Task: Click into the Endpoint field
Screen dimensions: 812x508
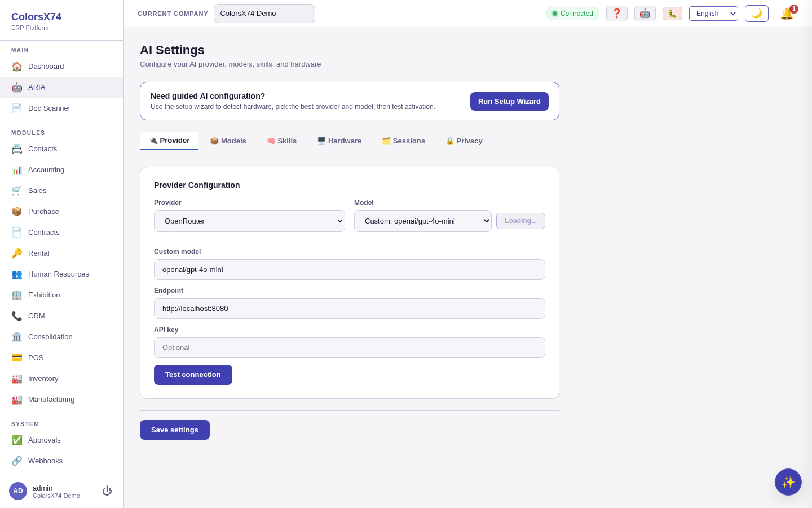Action: 350,309
